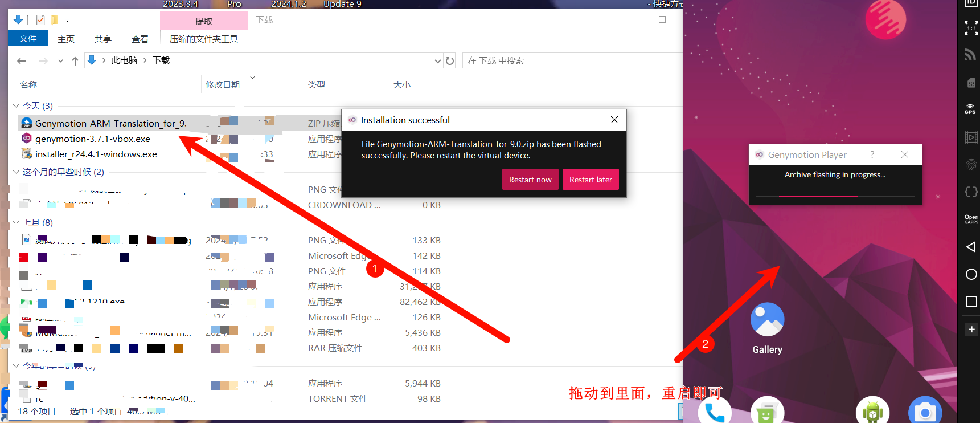Open the network (RSS-like) widget icon
The width and height of the screenshot is (980, 423).
[x=970, y=55]
